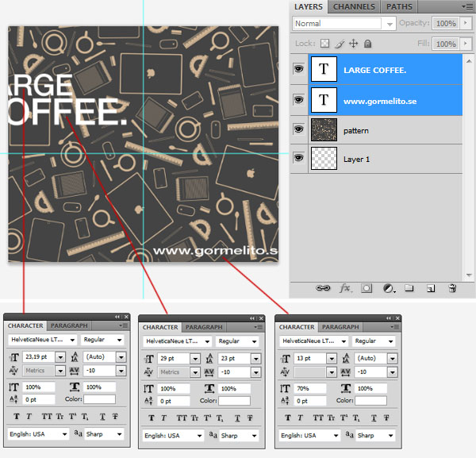Create a new layer group folder
Image resolution: width=476 pixels, height=458 pixels.
[409, 288]
